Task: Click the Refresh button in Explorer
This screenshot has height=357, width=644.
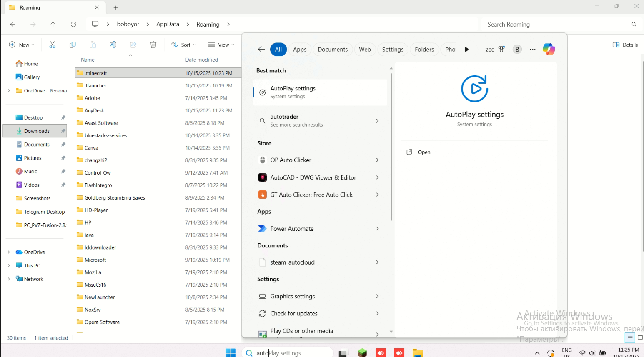Action: (73, 25)
